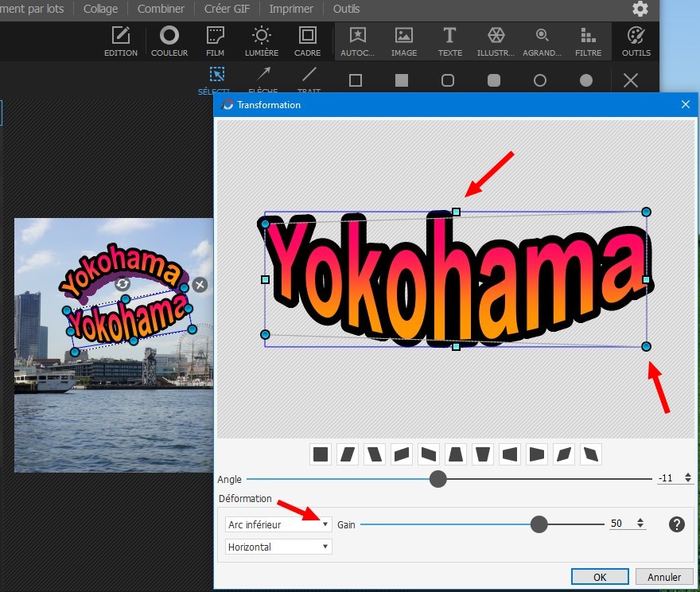Viewport: 700px width, 592px height.
Task: Open the Arc inférieur deformation dropdown
Action: (x=278, y=524)
